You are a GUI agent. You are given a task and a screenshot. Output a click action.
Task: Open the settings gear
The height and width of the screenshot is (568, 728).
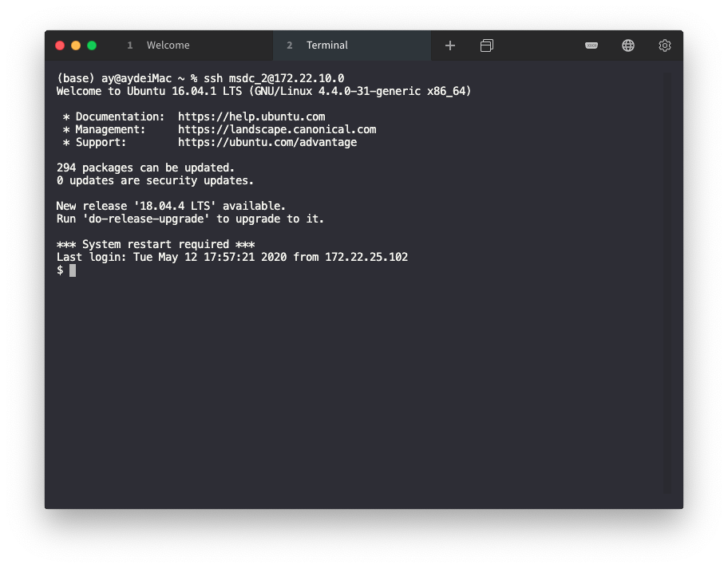point(665,45)
